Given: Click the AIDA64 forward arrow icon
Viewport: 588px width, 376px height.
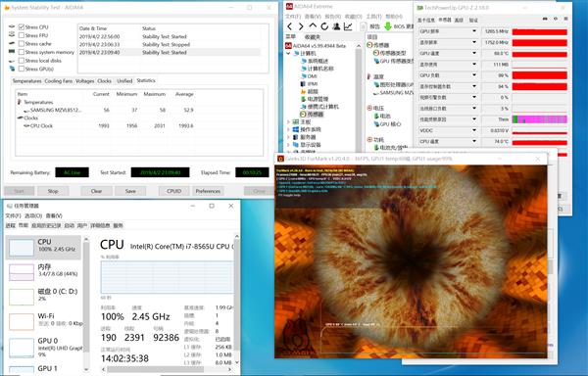Looking at the screenshot, I should pyautogui.click(x=301, y=26).
